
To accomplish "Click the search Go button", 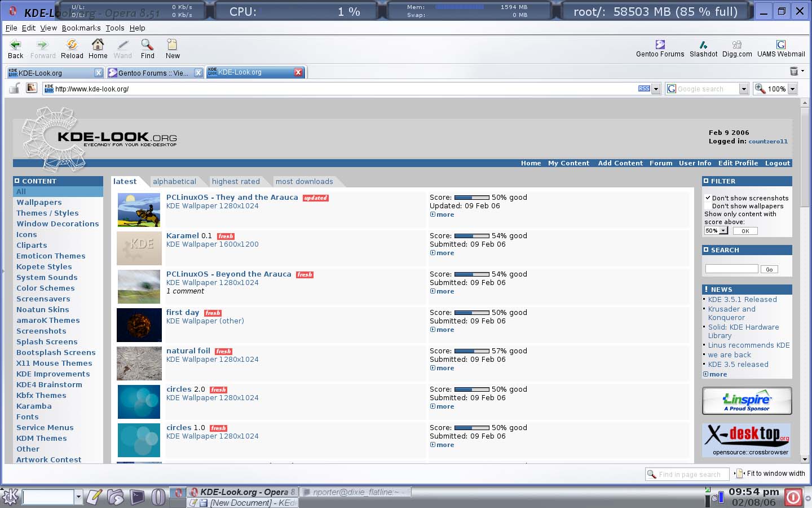I will coord(769,269).
